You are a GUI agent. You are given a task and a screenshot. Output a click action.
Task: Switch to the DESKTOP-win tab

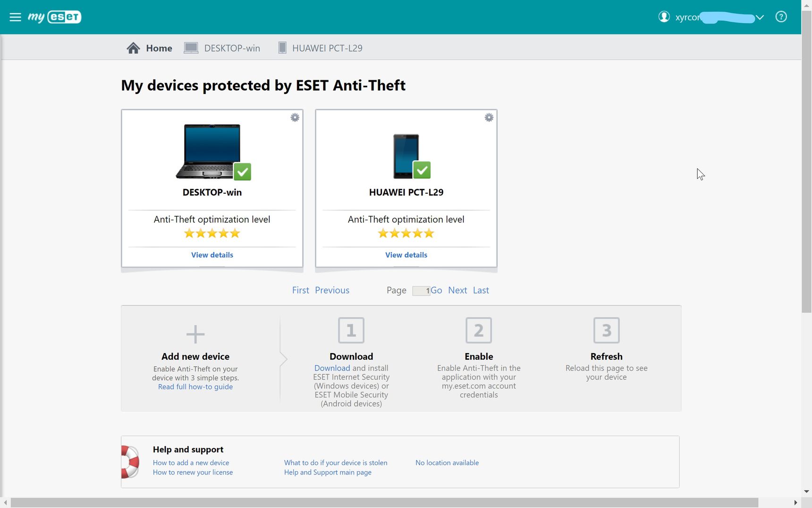222,48
